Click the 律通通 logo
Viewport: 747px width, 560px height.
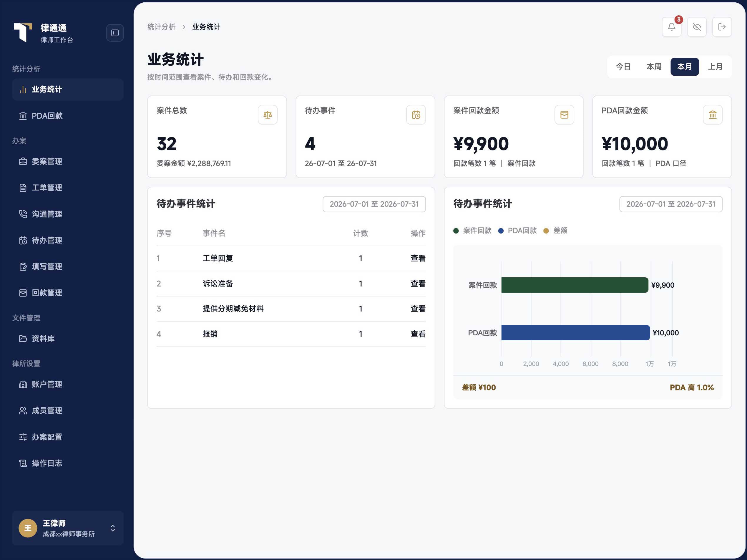coord(23,32)
